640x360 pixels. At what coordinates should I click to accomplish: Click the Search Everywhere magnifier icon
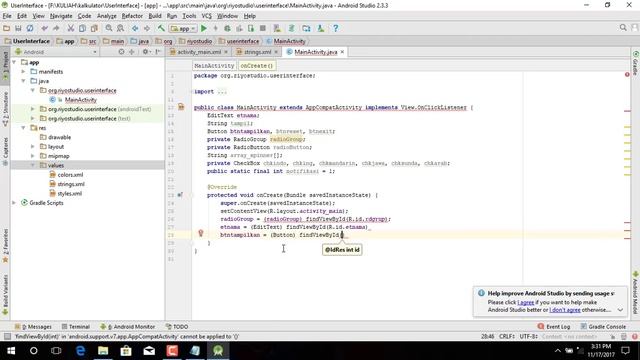623,27
